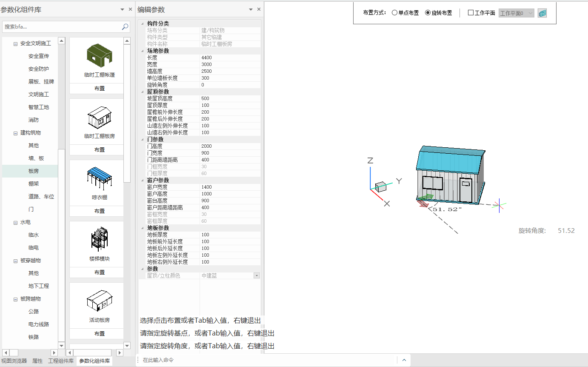Image resolution: width=588 pixels, height=367 pixels.
Task: Expand the command history chevron
Action: (404, 360)
